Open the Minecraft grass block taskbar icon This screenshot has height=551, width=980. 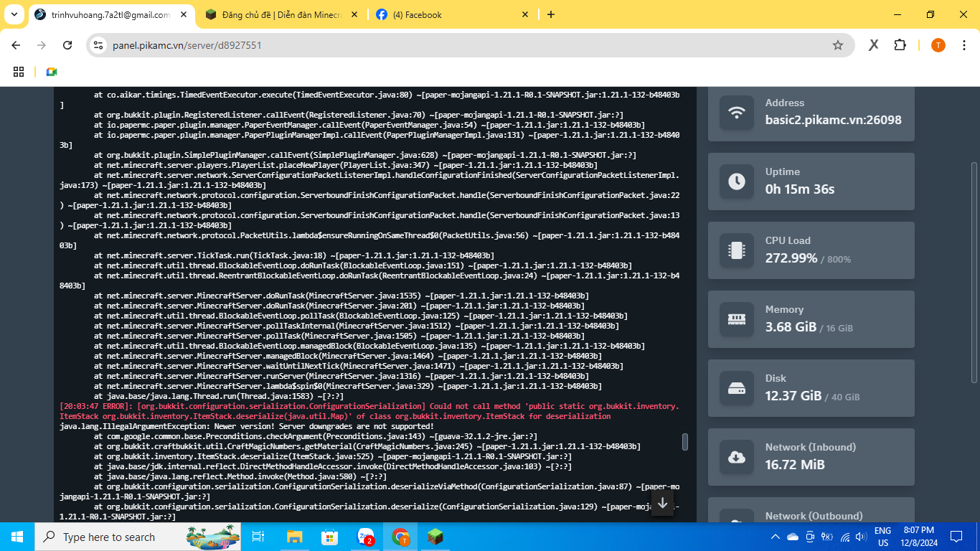[x=435, y=537]
